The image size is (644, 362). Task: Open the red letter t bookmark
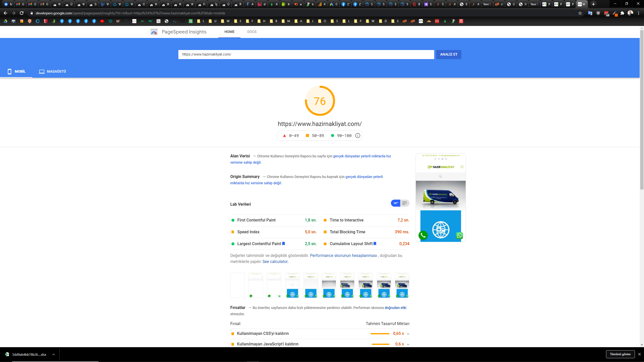(46, 21)
